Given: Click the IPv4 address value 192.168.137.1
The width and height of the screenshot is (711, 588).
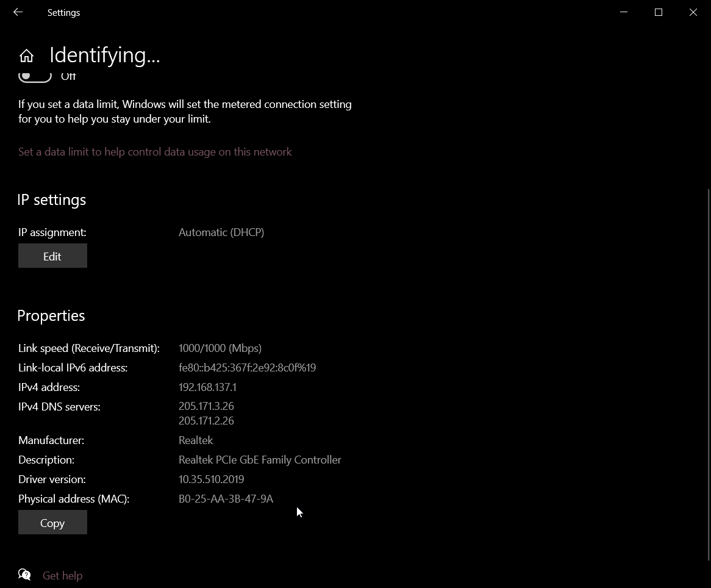Looking at the screenshot, I should (x=207, y=387).
